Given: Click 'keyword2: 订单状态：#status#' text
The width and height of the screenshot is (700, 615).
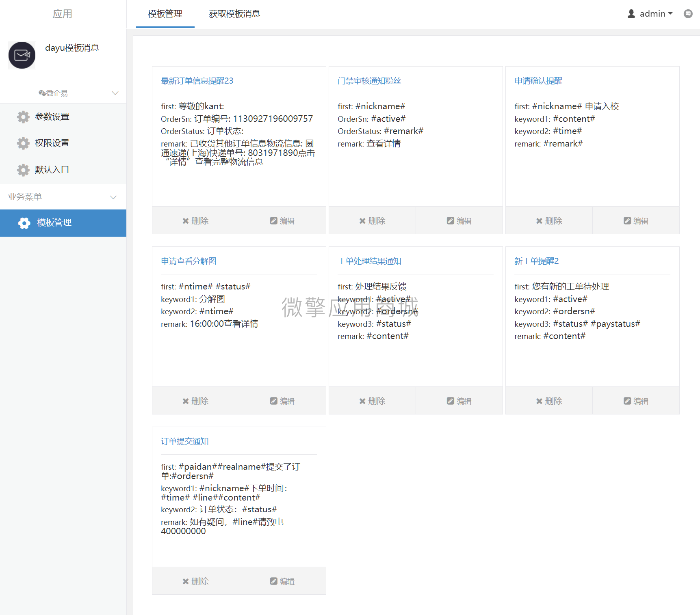Looking at the screenshot, I should (219, 509).
